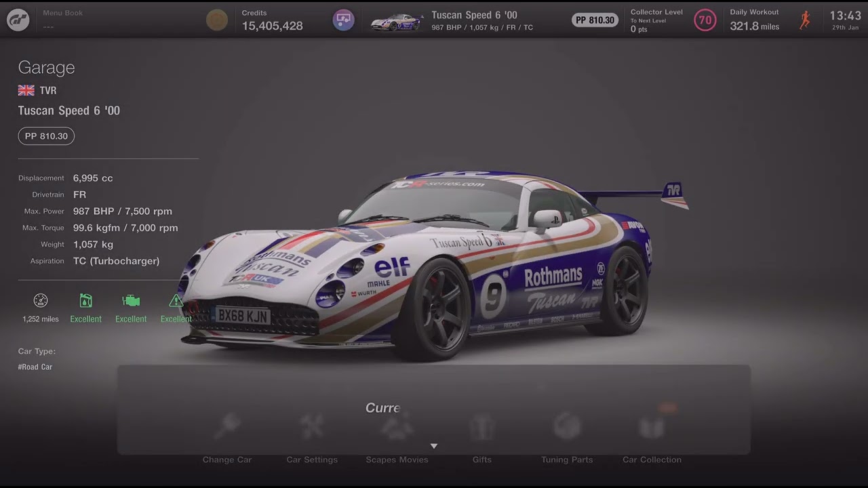Open the Daily Workout mileage
This screenshot has width=868, height=488.
coord(755,20)
